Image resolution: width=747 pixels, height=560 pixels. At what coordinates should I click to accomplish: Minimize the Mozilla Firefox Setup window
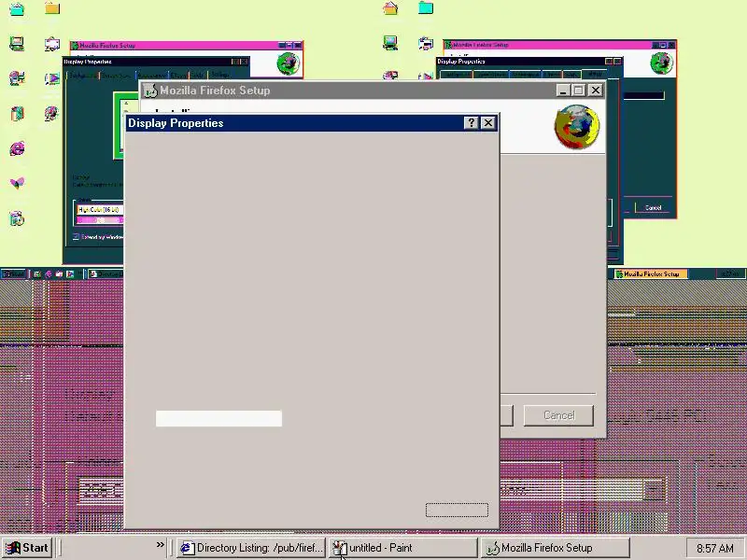coord(563,90)
